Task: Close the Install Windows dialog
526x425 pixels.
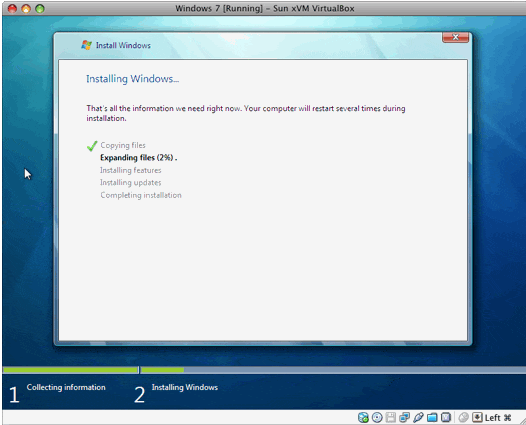Action: click(455, 37)
